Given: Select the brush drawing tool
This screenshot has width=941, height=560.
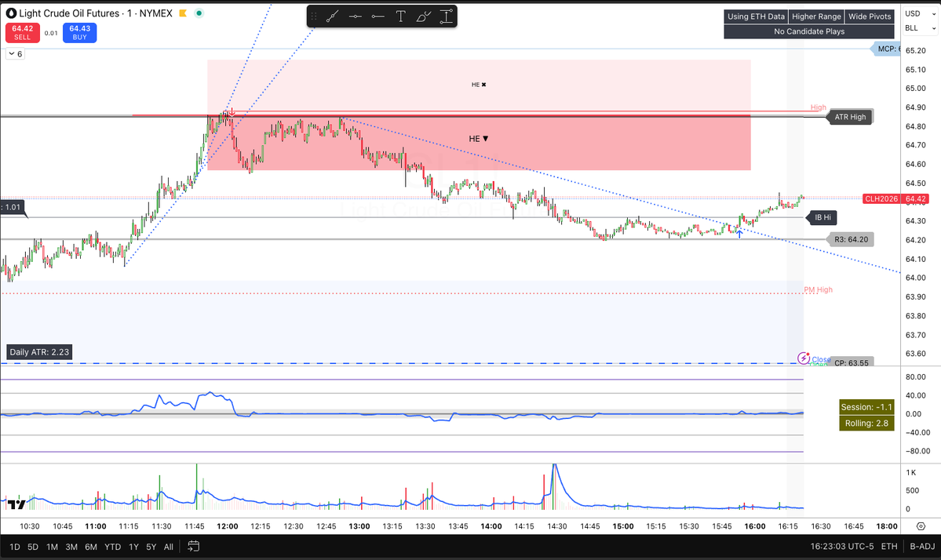Looking at the screenshot, I should (x=424, y=16).
